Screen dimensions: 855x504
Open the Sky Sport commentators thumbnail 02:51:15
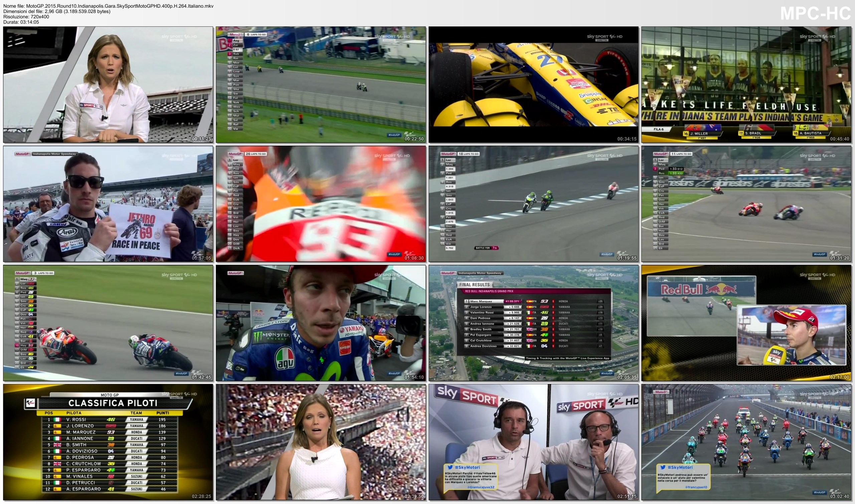pyautogui.click(x=533, y=442)
